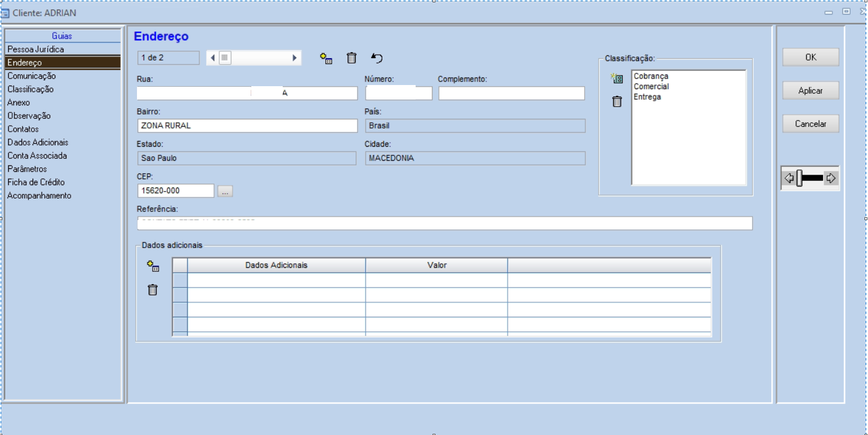Image resolution: width=868 pixels, height=435 pixels.
Task: Delete row from Dados adicionais table
Action: coord(153,289)
